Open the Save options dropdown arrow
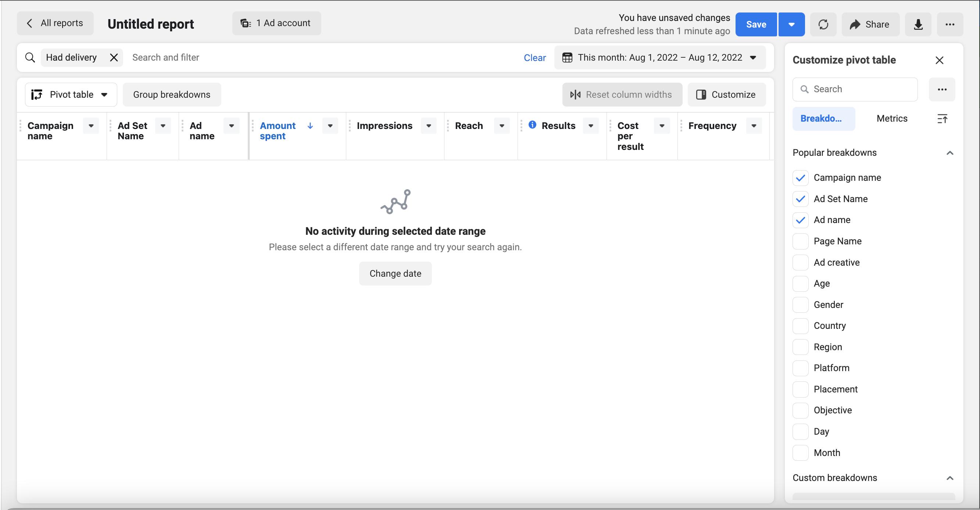The image size is (980, 510). tap(791, 24)
